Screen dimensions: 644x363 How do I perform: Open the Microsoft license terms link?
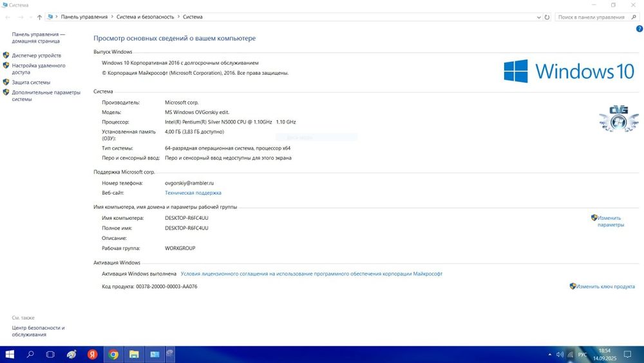tap(311, 274)
